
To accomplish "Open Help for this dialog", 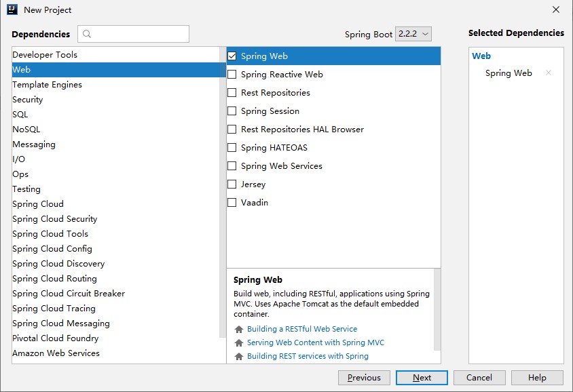I will tap(537, 378).
